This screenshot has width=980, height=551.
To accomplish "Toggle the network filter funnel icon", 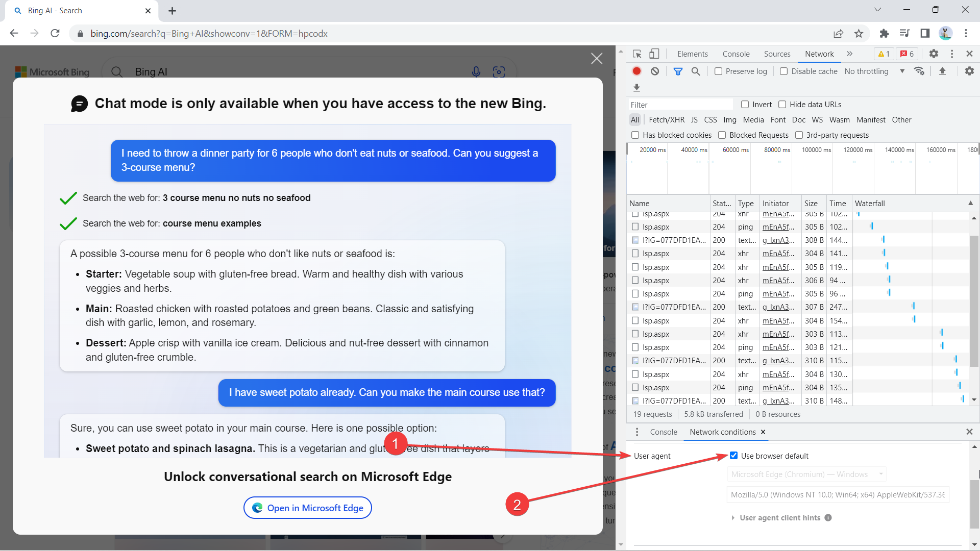I will pos(678,71).
